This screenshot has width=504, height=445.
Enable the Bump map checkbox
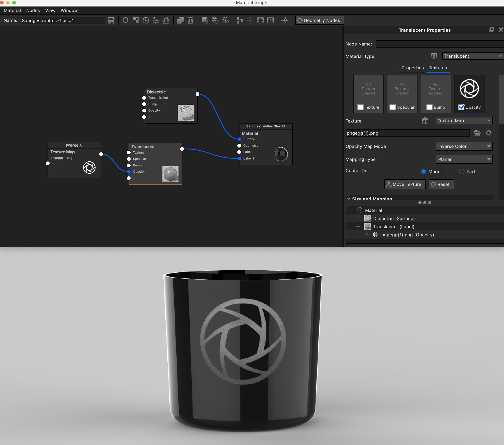point(429,107)
